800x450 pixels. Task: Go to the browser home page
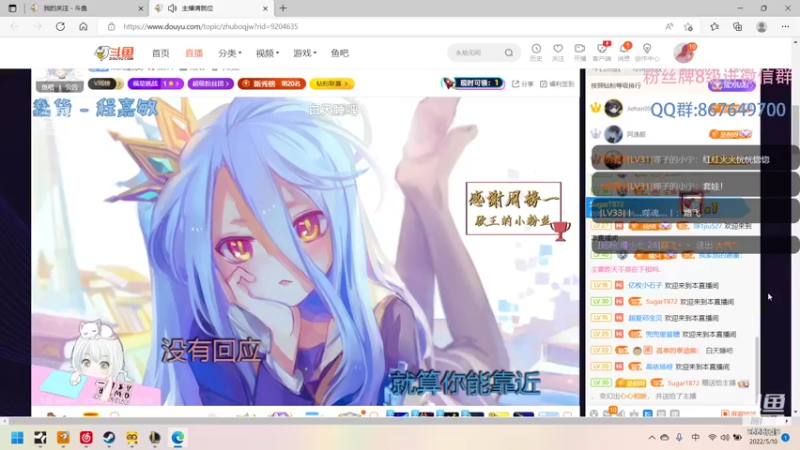click(x=83, y=27)
